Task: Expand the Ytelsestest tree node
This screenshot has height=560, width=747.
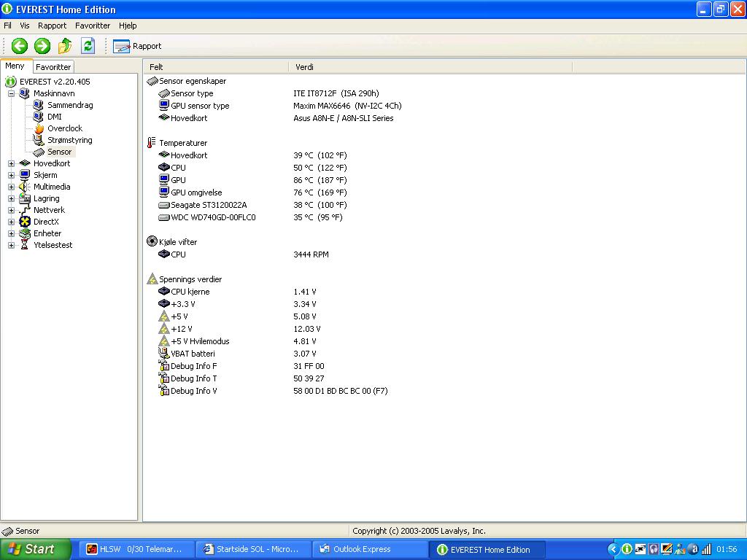Action: tap(12, 245)
